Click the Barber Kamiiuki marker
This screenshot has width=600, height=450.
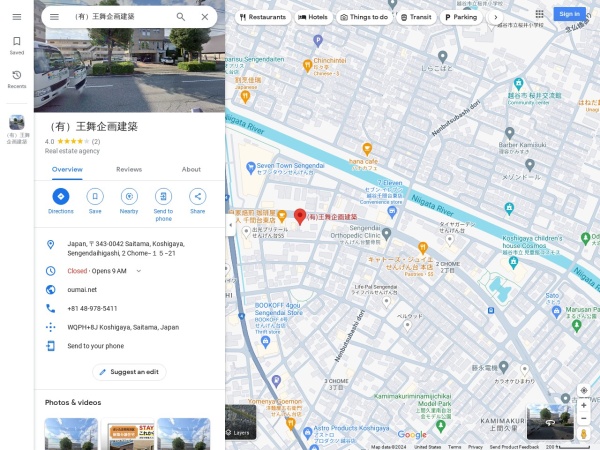(509, 133)
